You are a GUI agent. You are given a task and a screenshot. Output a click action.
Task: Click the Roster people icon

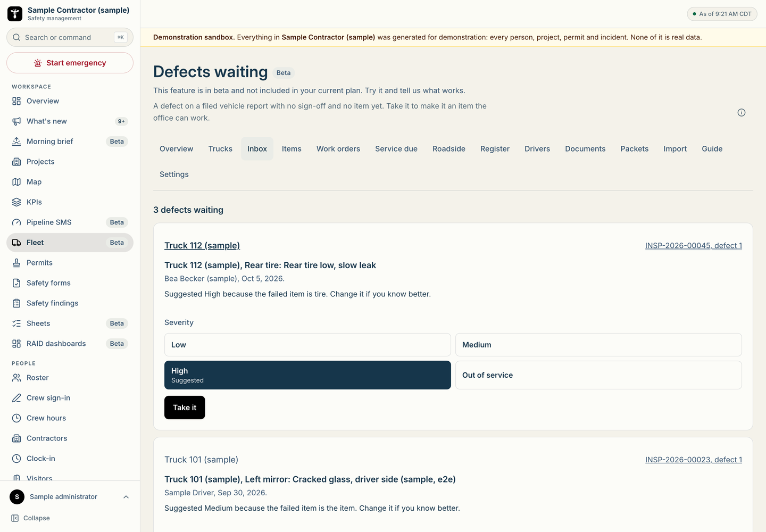click(x=16, y=378)
